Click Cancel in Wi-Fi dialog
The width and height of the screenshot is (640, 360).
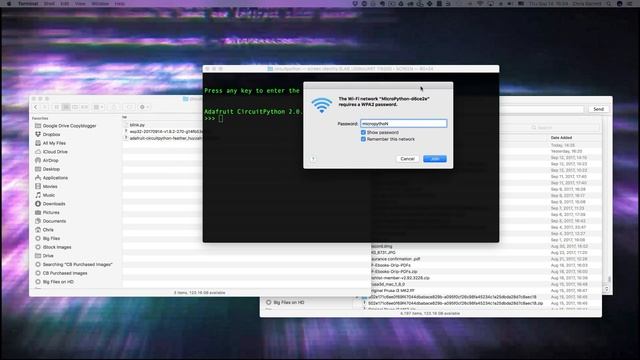tap(407, 159)
